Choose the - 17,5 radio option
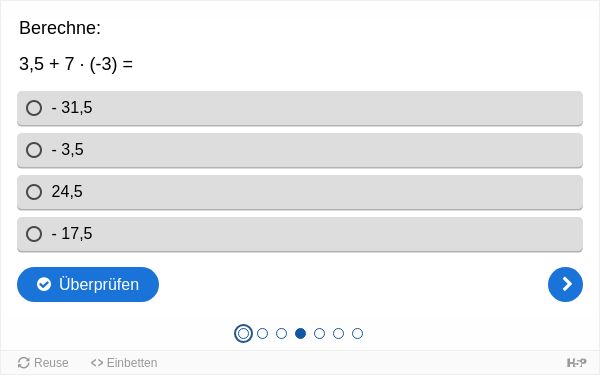 click(x=34, y=234)
